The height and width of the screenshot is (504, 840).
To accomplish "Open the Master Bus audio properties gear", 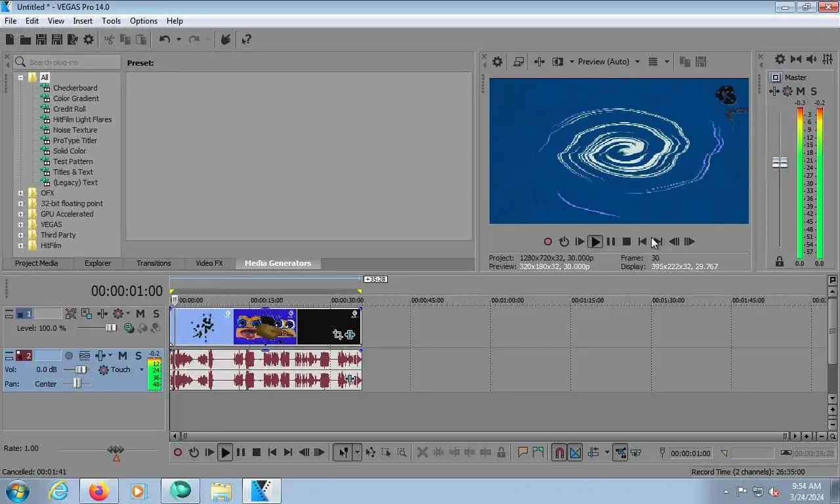I will [780, 59].
